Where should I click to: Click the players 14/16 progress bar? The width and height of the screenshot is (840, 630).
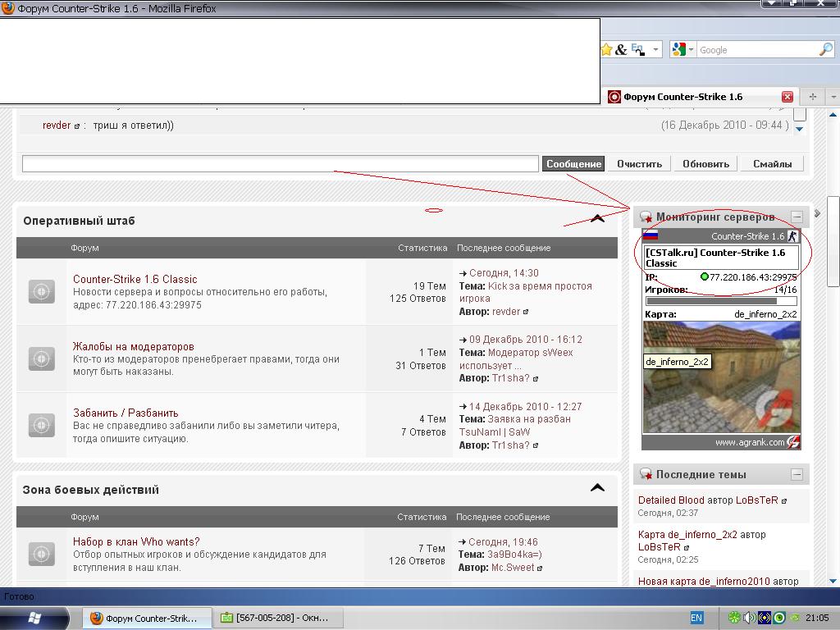[721, 301]
